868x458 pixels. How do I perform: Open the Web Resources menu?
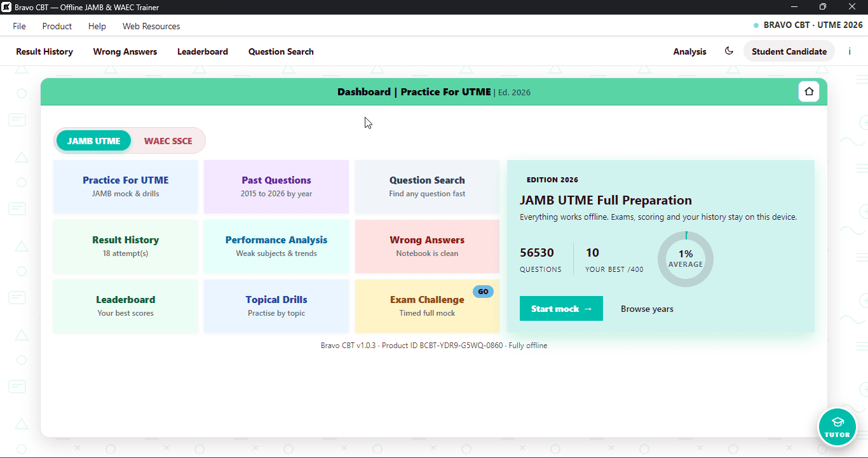(151, 26)
